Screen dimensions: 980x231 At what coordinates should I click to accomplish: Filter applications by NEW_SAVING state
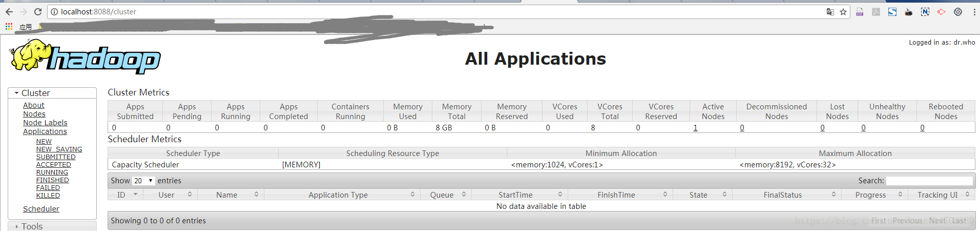59,149
